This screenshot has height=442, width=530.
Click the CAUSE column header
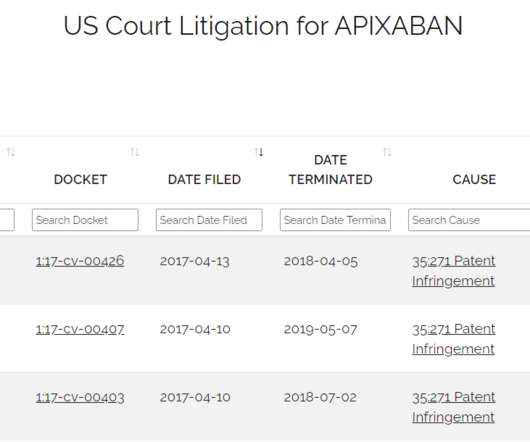(474, 179)
